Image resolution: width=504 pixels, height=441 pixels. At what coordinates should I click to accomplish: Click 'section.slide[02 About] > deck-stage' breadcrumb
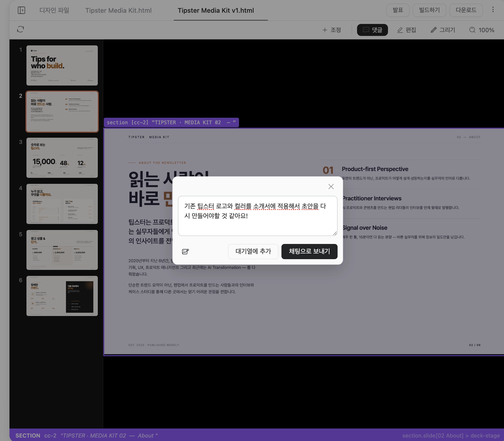pyautogui.click(x=451, y=436)
